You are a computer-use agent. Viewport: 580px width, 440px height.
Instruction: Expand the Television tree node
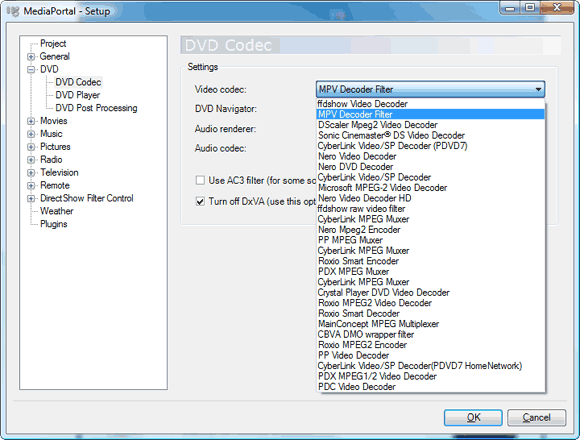tap(31, 173)
